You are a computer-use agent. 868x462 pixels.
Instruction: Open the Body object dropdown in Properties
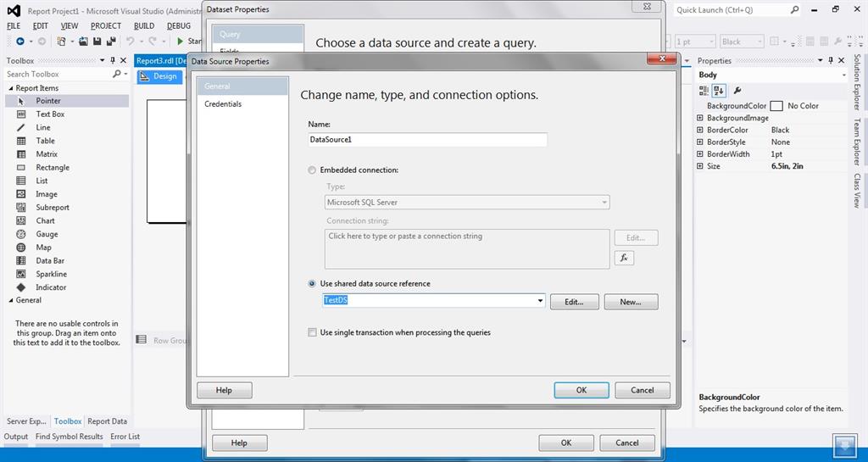click(x=843, y=75)
